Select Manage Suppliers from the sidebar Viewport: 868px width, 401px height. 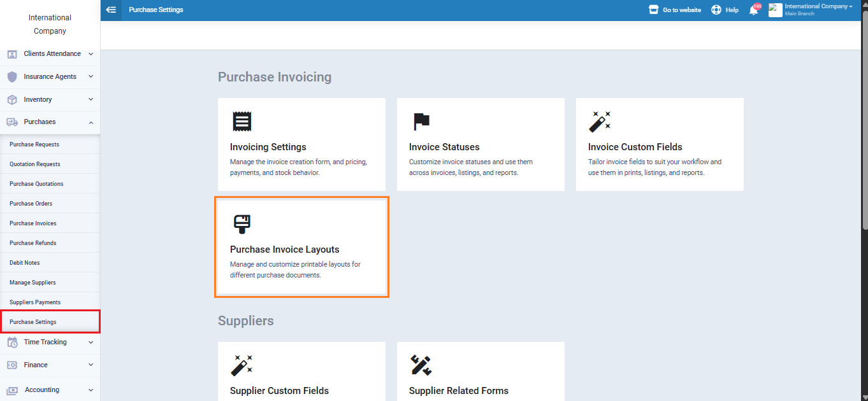click(x=33, y=283)
